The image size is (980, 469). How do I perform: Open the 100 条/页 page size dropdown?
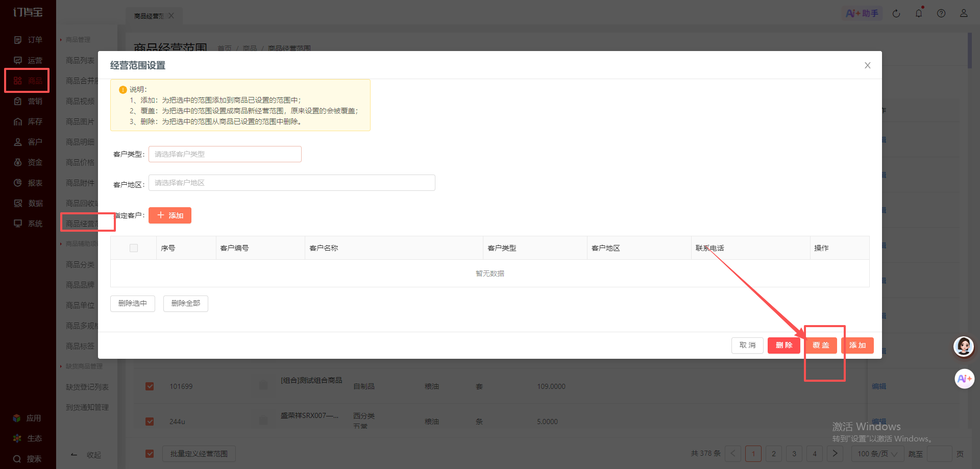coord(877,454)
